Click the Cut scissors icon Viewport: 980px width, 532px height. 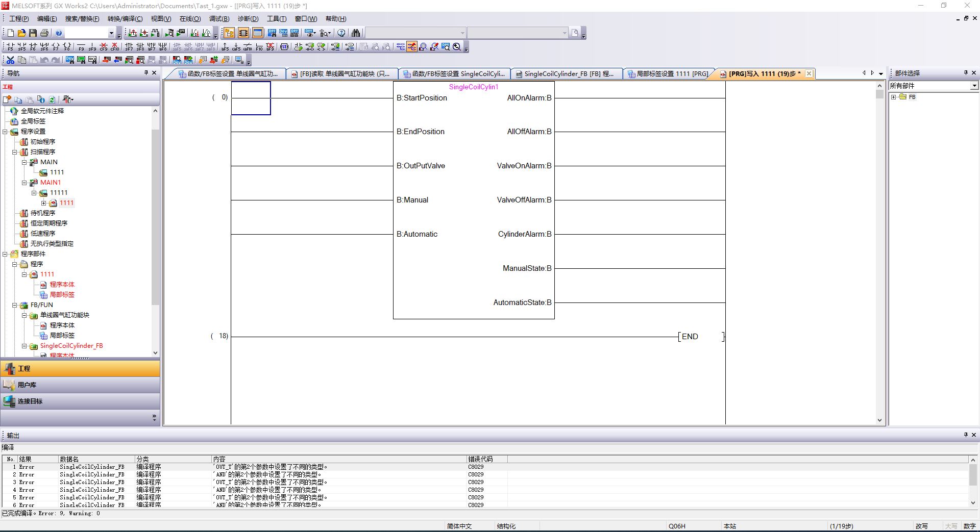pos(10,60)
